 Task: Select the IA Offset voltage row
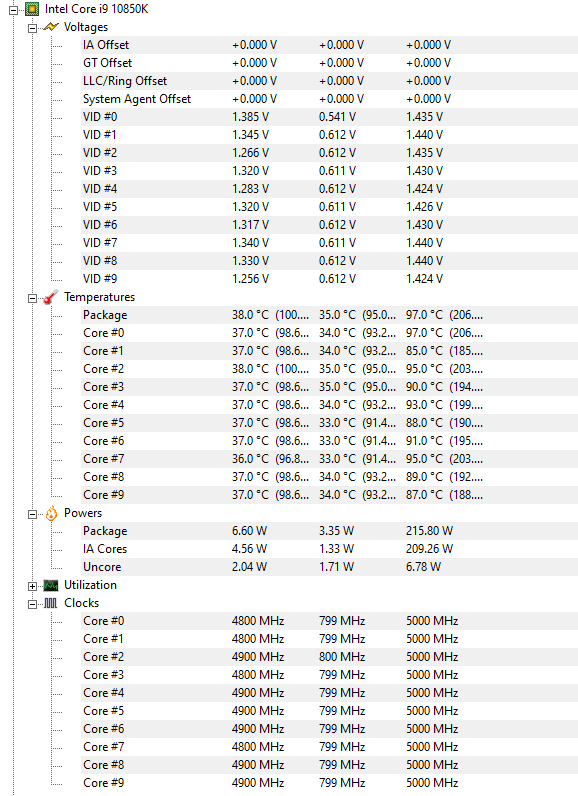pos(329,45)
